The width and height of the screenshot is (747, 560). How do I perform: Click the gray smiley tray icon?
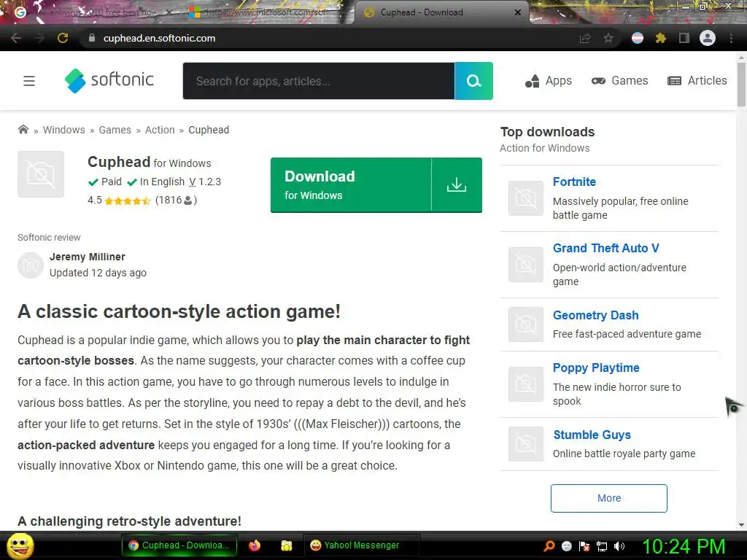click(x=567, y=546)
